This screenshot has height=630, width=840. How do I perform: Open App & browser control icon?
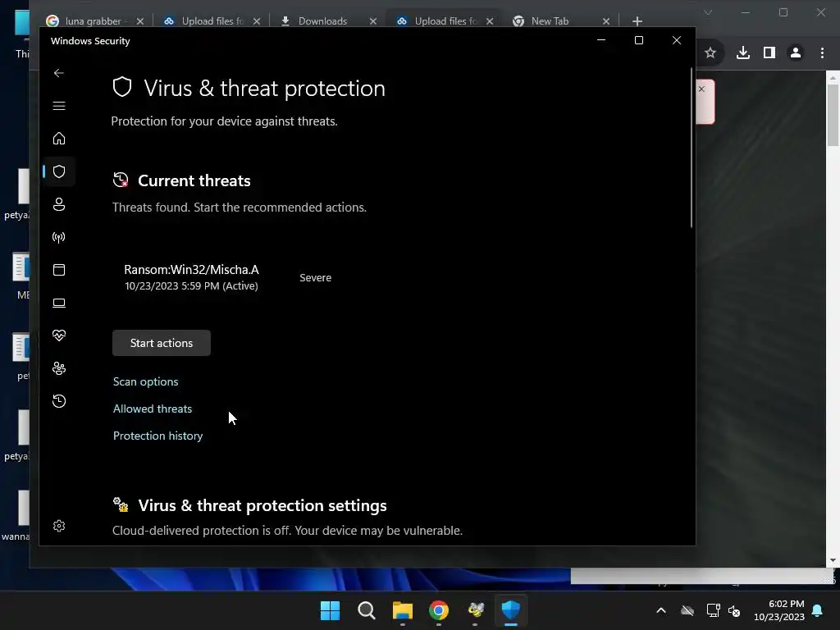click(59, 269)
